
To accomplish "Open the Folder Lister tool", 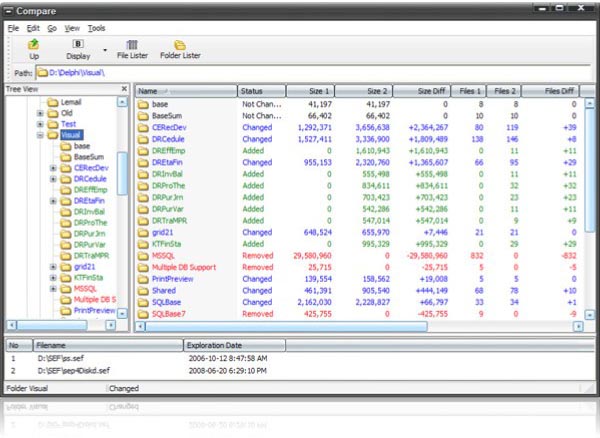I will tap(180, 46).
